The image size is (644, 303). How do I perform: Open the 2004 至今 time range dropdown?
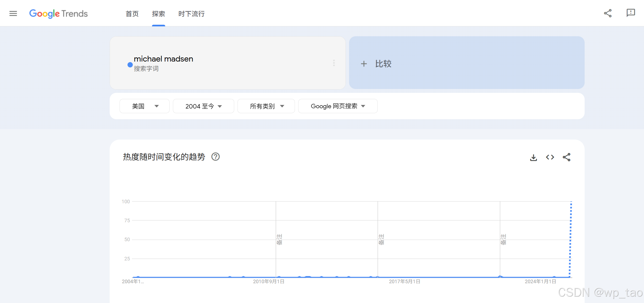[203, 106]
